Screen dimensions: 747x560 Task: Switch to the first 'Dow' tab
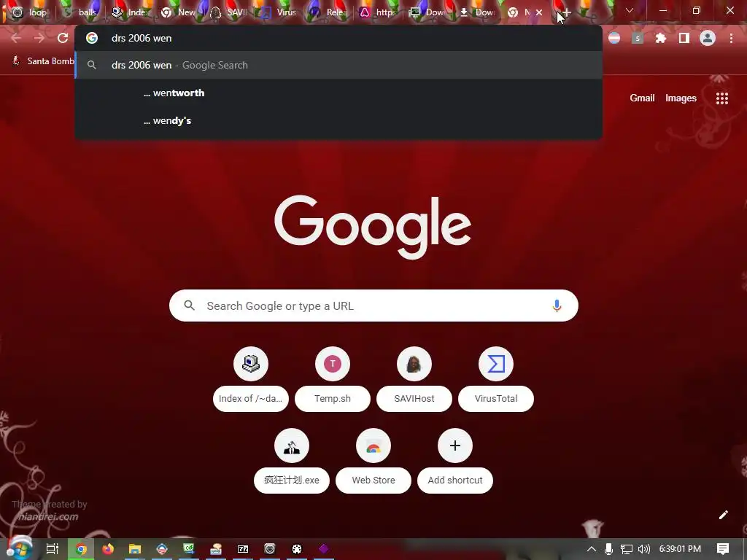[427, 12]
